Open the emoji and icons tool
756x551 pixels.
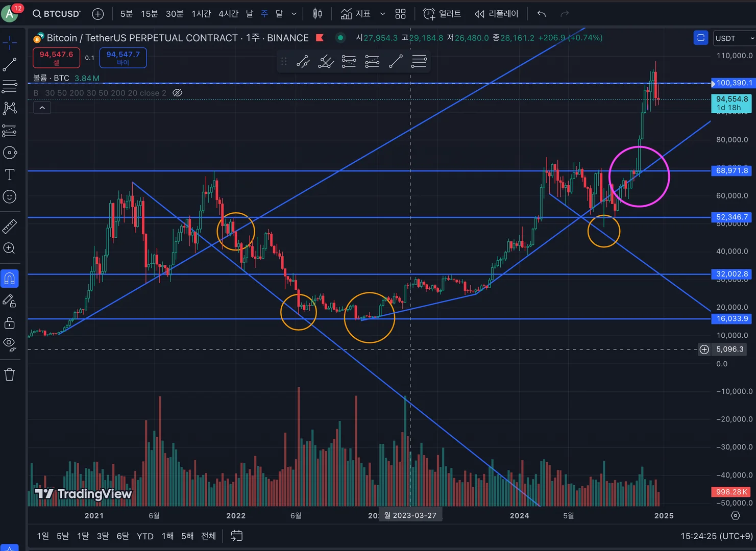pyautogui.click(x=10, y=197)
